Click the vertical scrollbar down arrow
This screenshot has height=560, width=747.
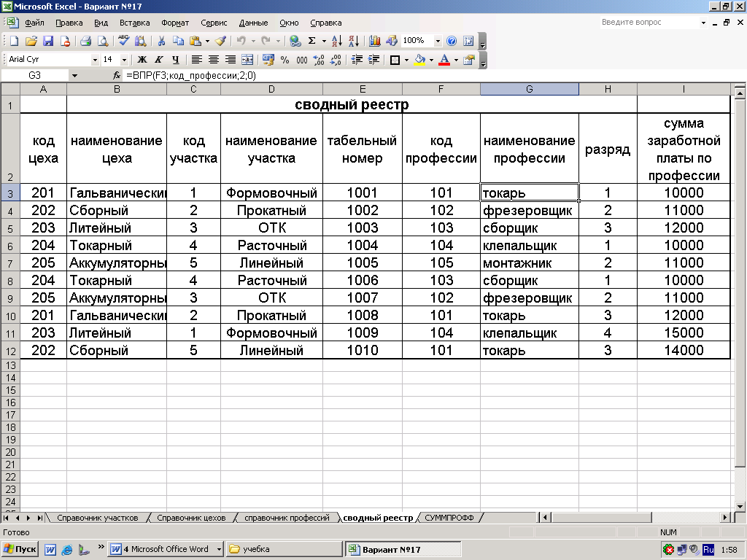pyautogui.click(x=740, y=506)
